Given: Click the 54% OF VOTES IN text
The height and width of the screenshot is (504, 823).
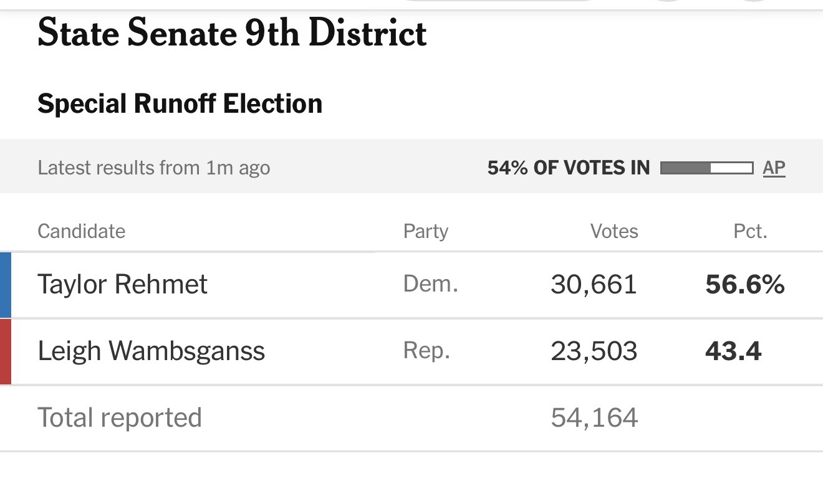Looking at the screenshot, I should pos(568,168).
